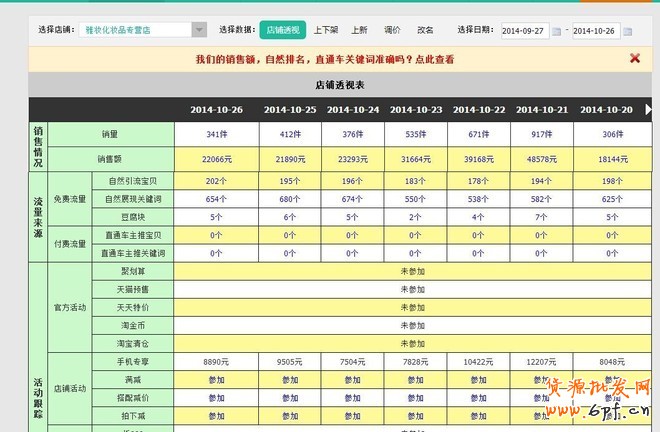
Task: Click the 2014-10-26 column header
Action: coord(217,109)
